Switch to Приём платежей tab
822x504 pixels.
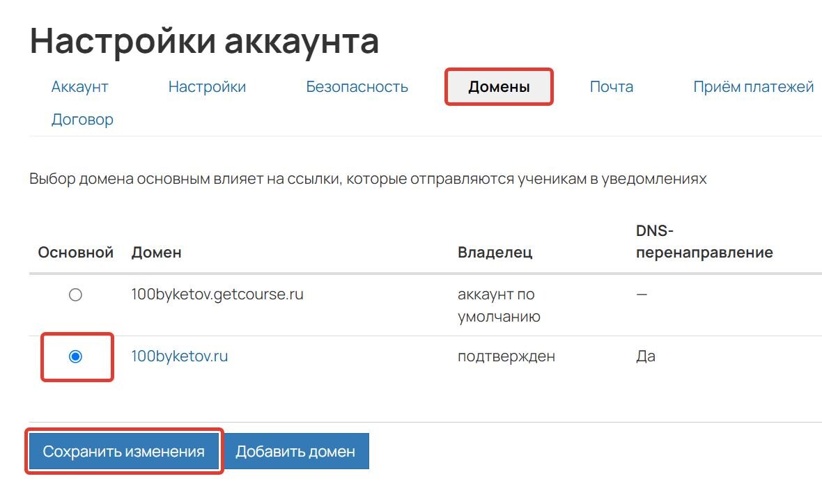[753, 86]
